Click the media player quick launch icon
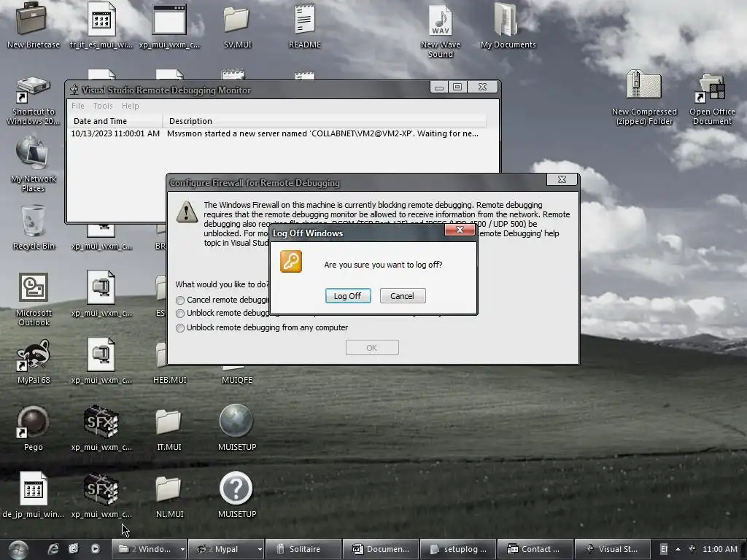Viewport: 747px width, 560px height. point(96,549)
